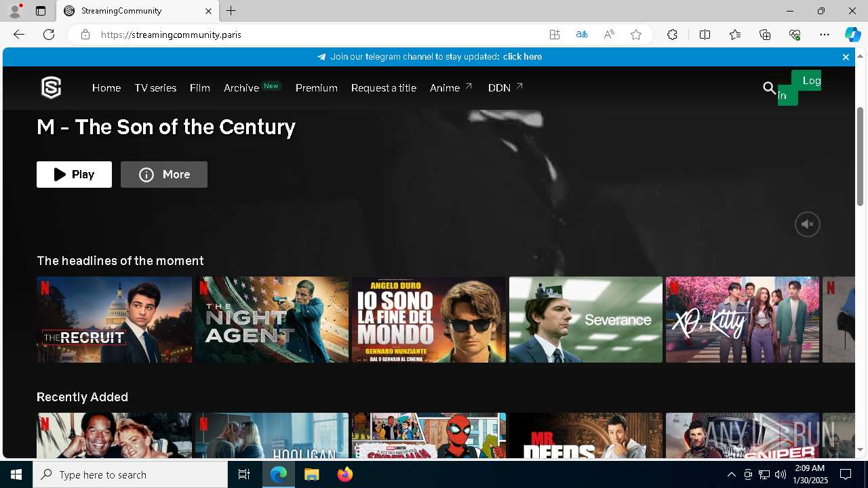Close the telegram announcement banner
868x488 pixels.
point(846,57)
